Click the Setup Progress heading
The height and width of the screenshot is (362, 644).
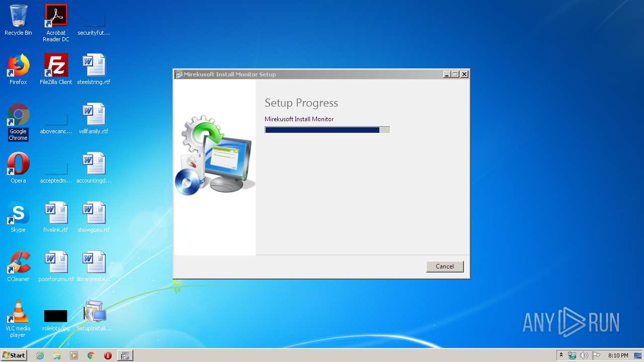pyautogui.click(x=301, y=103)
